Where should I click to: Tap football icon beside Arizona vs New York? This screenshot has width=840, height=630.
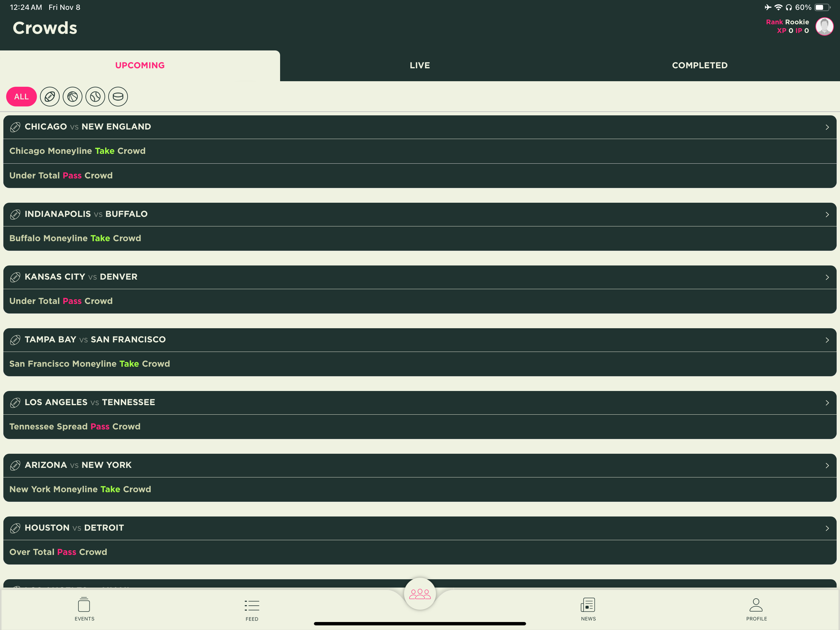click(x=15, y=465)
